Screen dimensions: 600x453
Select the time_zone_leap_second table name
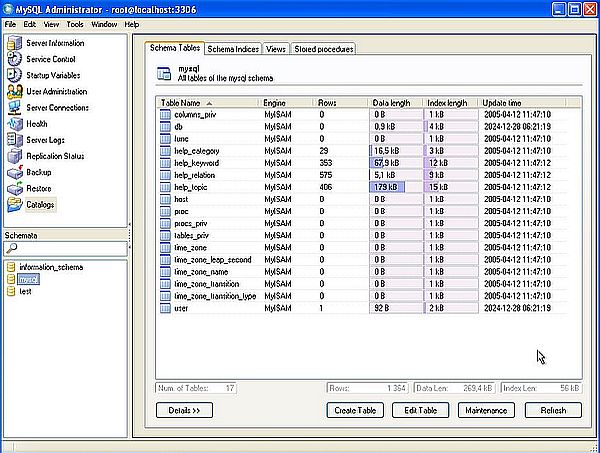coord(213,260)
